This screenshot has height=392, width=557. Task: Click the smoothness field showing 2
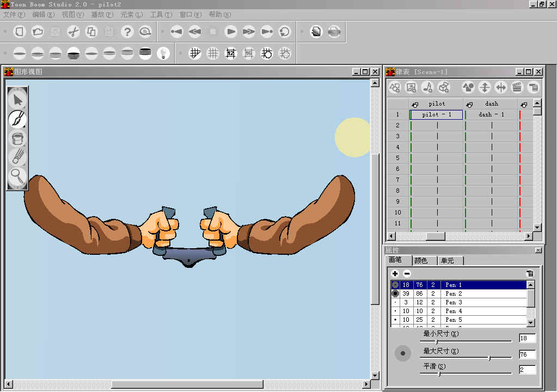click(x=527, y=370)
